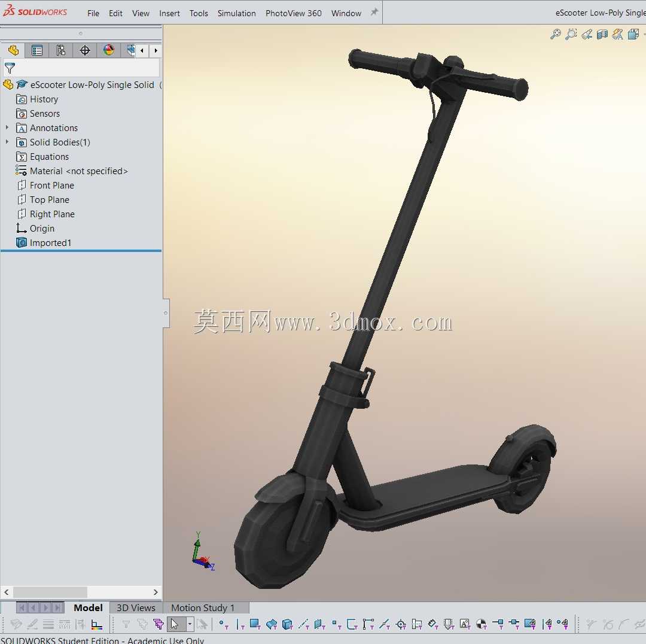The width and height of the screenshot is (646, 644).
Task: Toggle the Filter Surface Bodies filter
Action: click(x=271, y=624)
